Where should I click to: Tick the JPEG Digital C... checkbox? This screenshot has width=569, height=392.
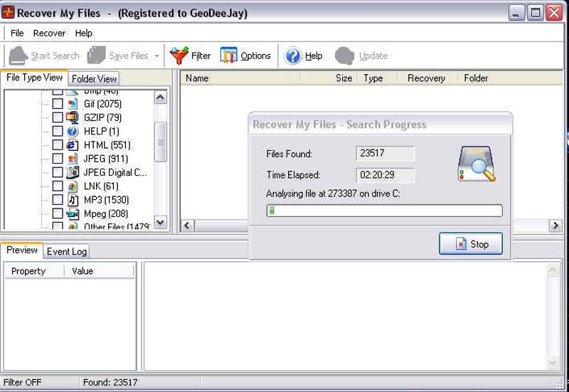tap(58, 172)
